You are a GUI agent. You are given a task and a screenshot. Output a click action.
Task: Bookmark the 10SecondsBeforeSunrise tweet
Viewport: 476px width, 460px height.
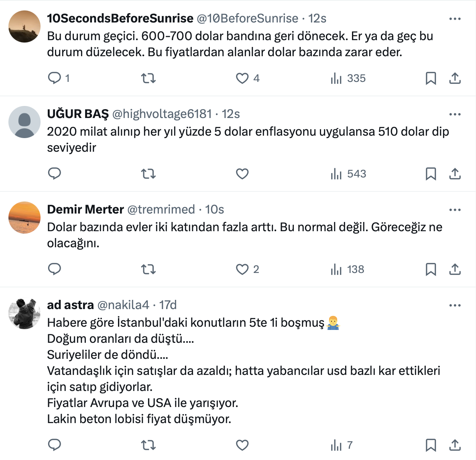tap(431, 78)
